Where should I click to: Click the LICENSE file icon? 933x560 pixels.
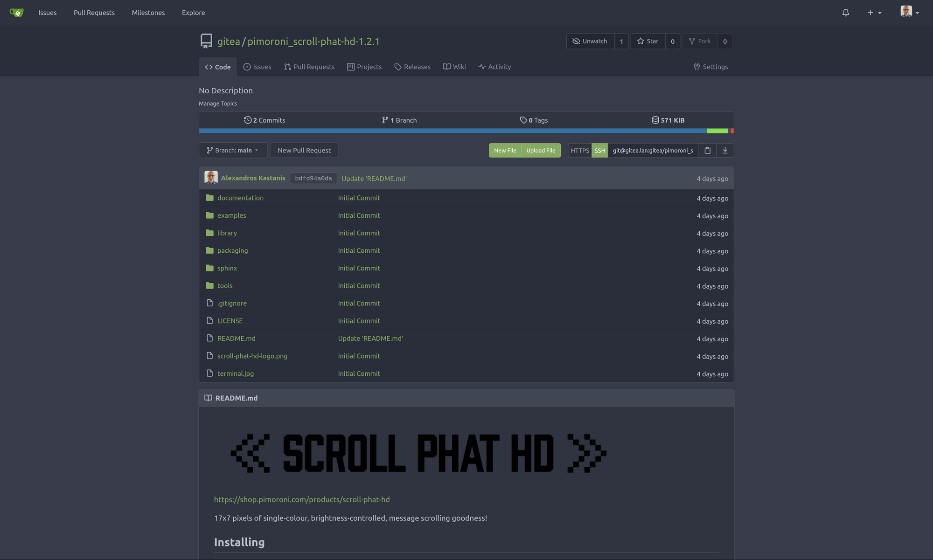209,321
